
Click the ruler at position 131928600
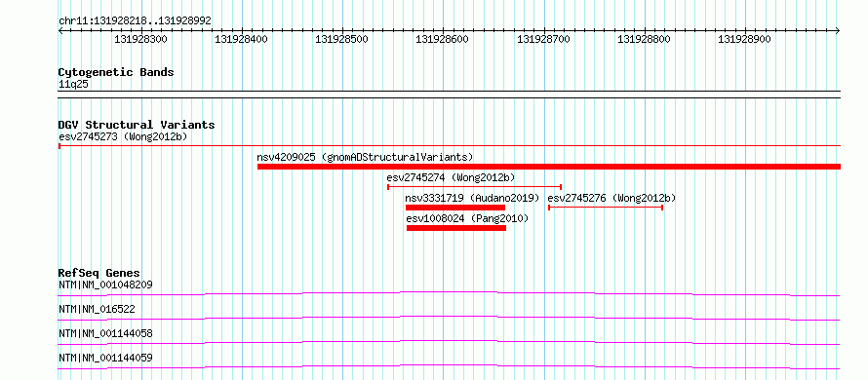442,39
